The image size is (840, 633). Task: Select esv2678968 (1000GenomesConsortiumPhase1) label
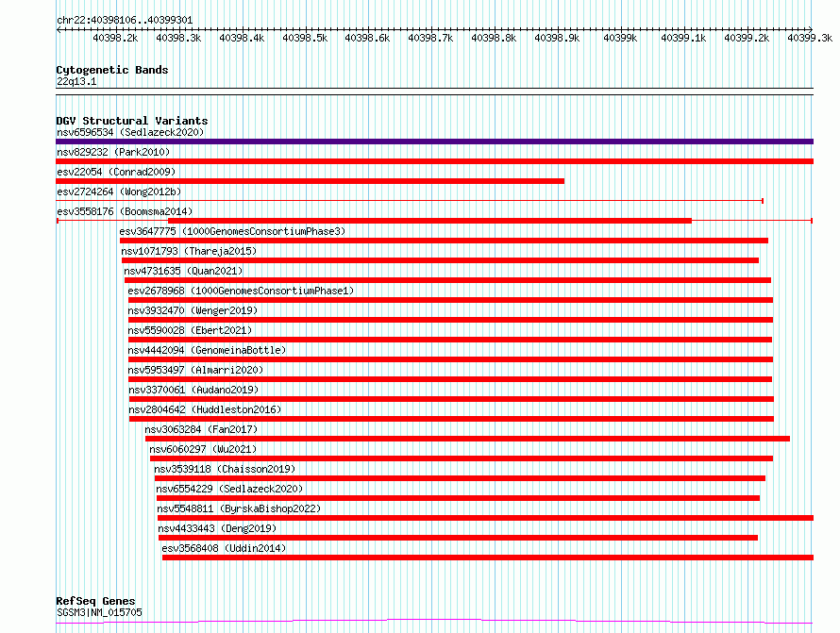241,291
